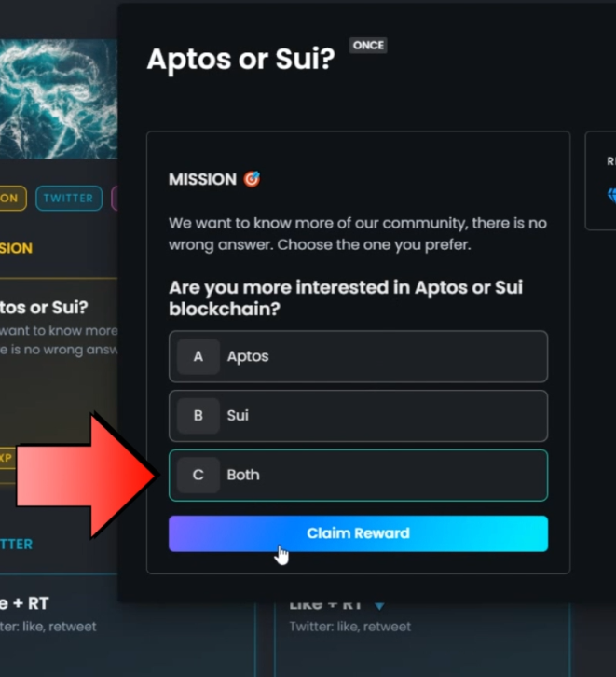Select the TWITTER filter tag

[x=68, y=198]
